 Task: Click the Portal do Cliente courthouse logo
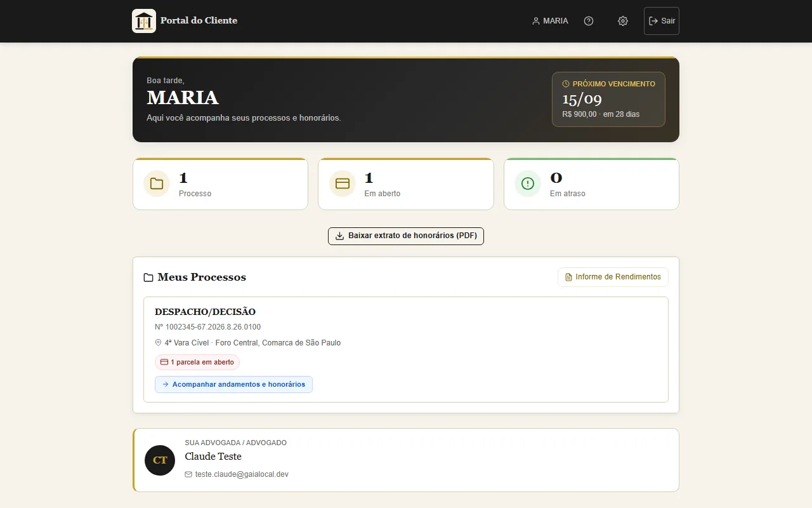point(144,21)
